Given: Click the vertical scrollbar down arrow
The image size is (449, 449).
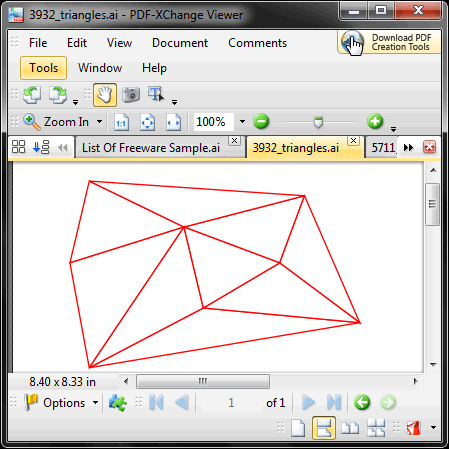Looking at the screenshot, I should 433,365.
